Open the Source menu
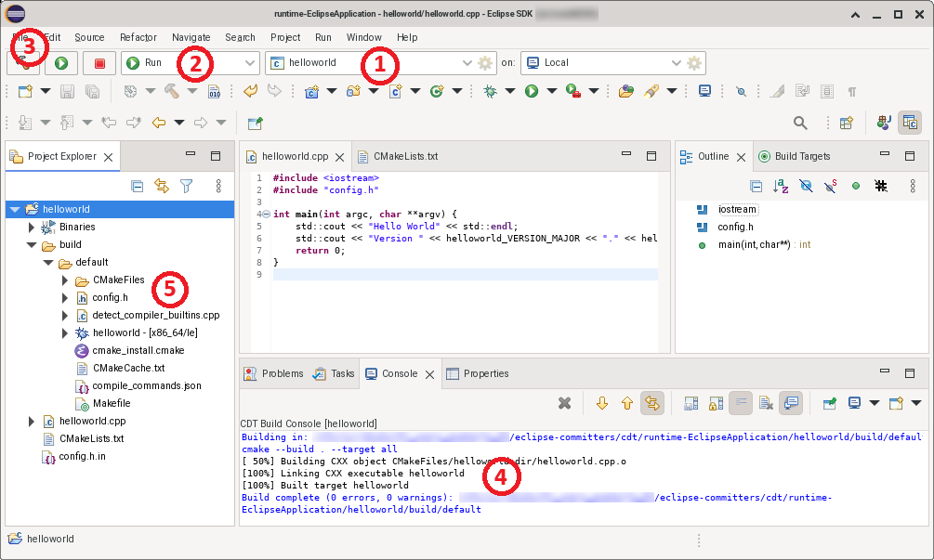The width and height of the screenshot is (934, 560). (89, 37)
